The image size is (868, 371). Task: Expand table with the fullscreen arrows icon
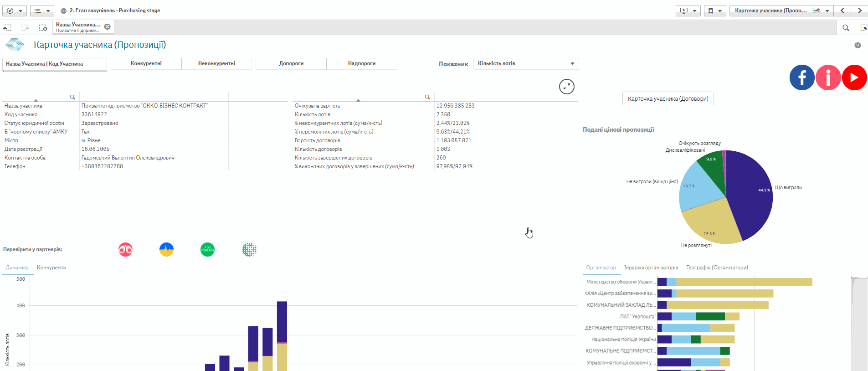point(566,87)
